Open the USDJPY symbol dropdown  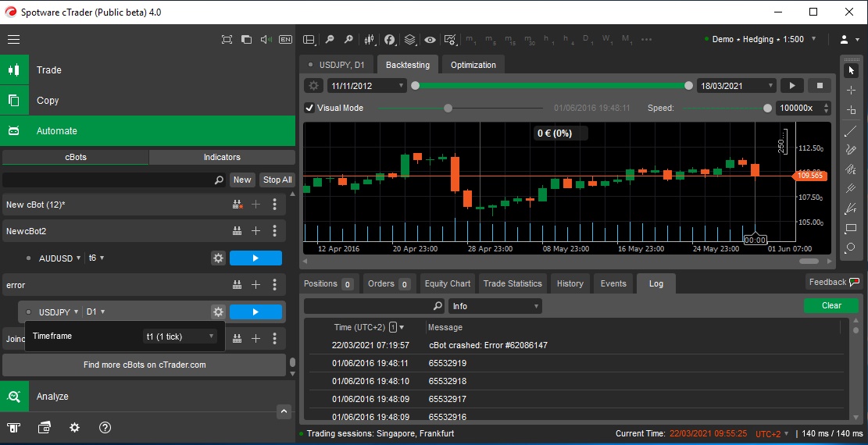point(59,311)
